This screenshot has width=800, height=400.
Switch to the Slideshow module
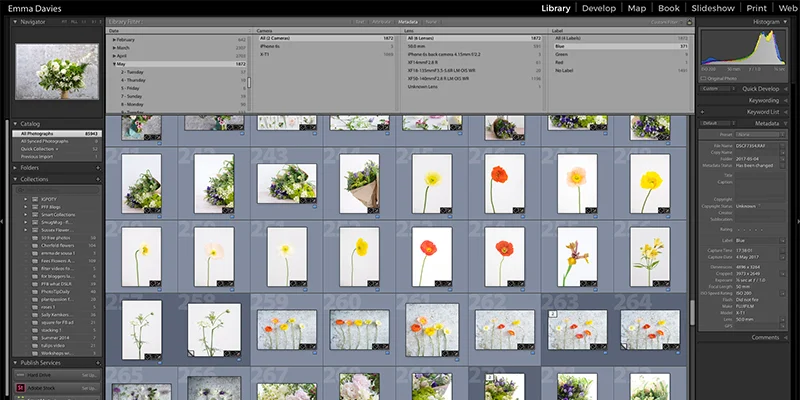pos(713,8)
